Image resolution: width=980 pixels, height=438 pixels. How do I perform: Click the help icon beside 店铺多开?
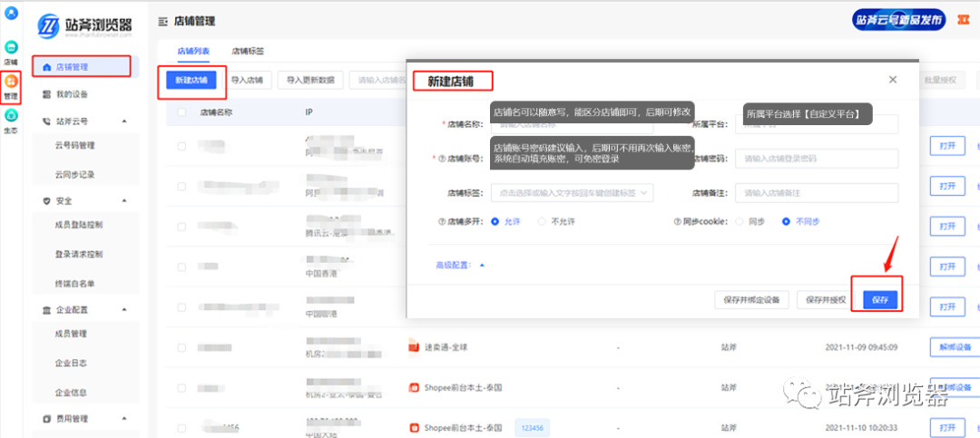(442, 221)
